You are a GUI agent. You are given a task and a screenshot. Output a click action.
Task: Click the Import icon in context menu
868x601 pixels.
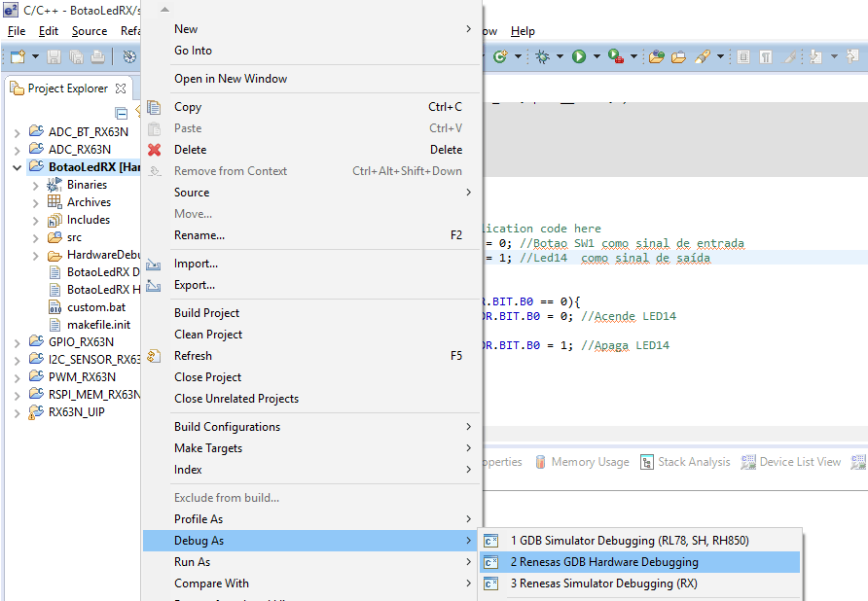click(154, 265)
